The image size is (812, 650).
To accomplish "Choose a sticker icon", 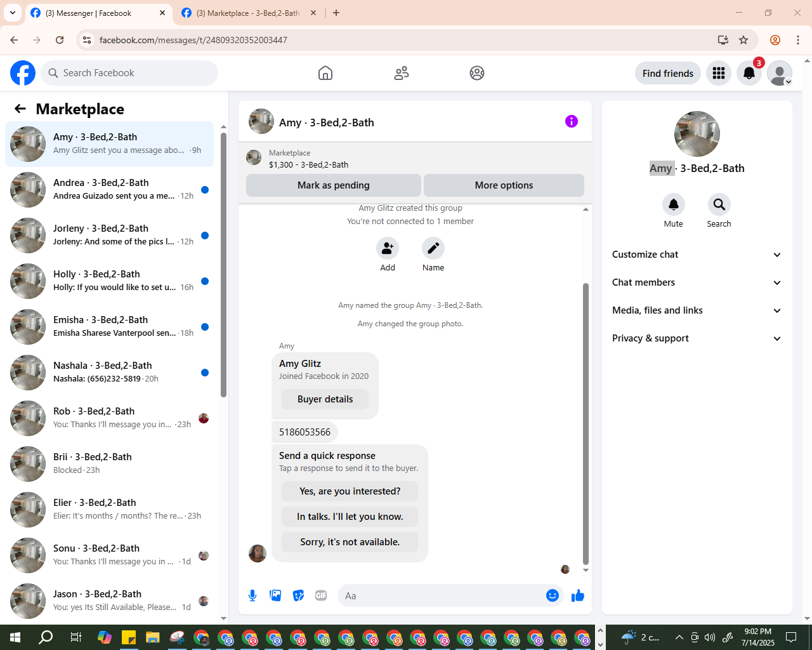I will coord(298,595).
